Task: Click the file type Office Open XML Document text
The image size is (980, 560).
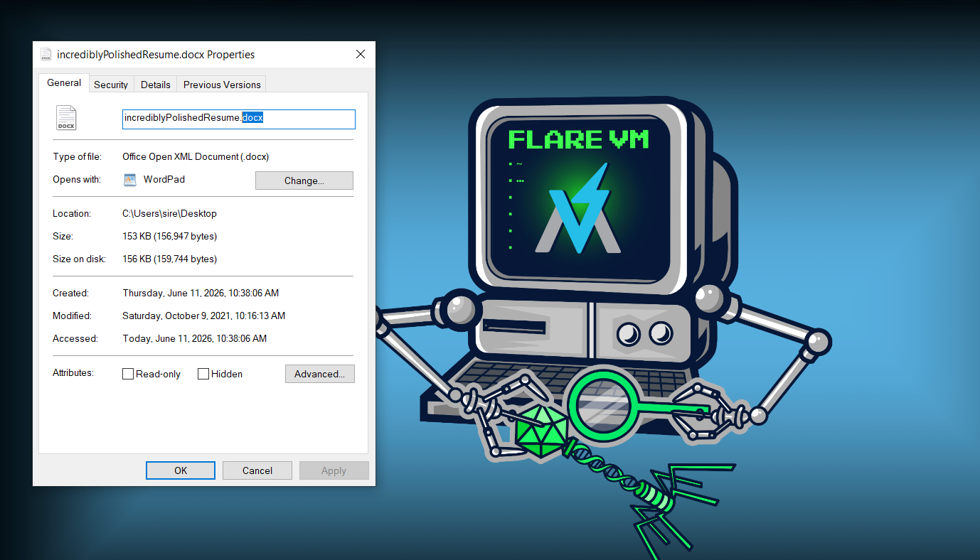Action: point(196,156)
